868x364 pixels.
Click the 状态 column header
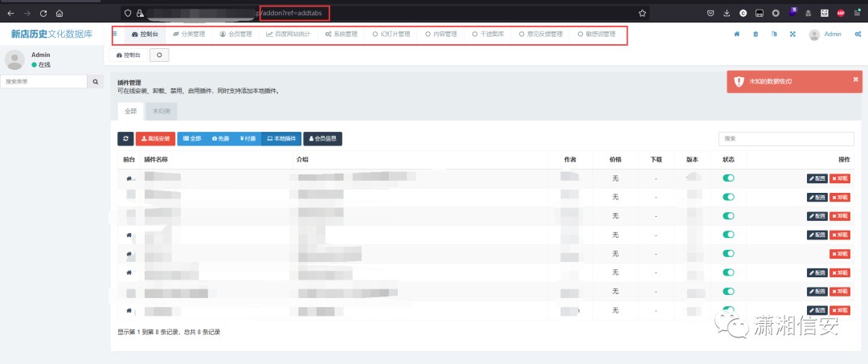728,159
